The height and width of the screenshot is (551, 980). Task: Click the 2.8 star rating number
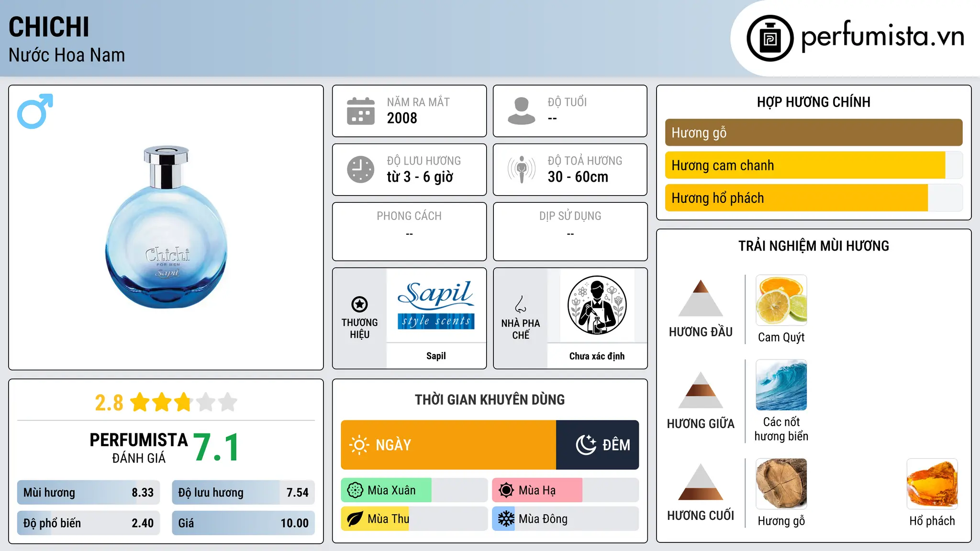(109, 403)
